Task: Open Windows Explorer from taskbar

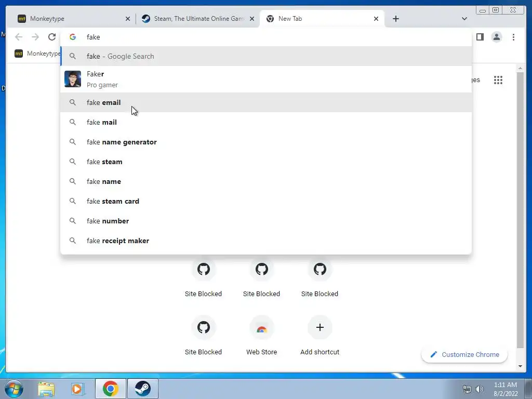Action: [46, 389]
